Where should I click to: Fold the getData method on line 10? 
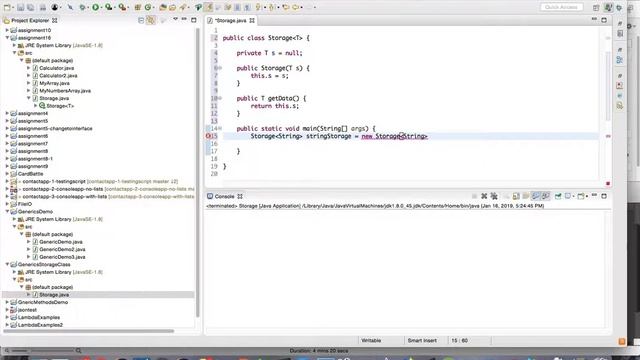tap(220, 98)
